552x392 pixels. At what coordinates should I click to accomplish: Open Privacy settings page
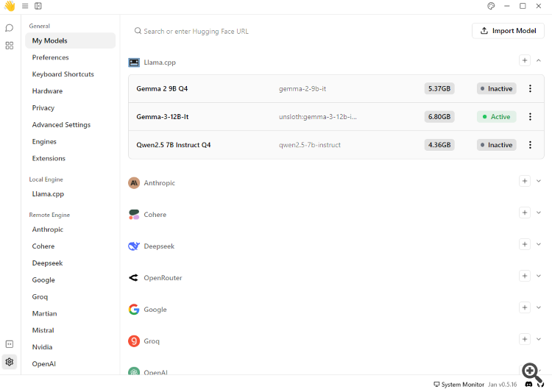43,108
